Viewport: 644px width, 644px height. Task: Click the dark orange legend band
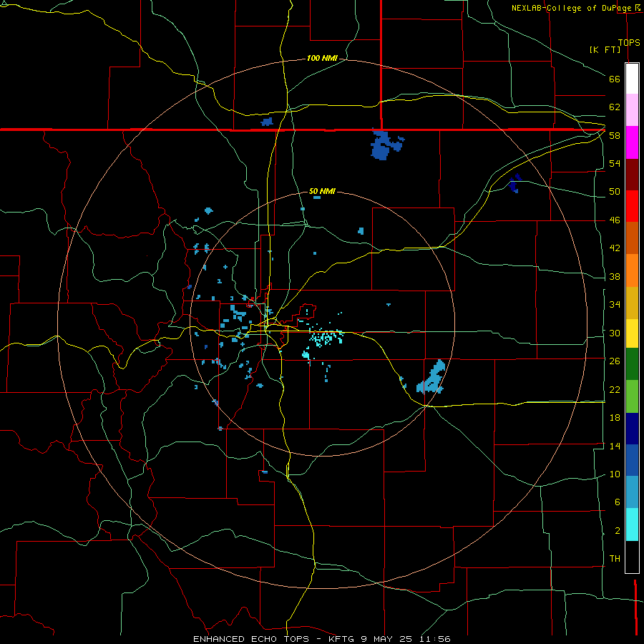(x=632, y=238)
